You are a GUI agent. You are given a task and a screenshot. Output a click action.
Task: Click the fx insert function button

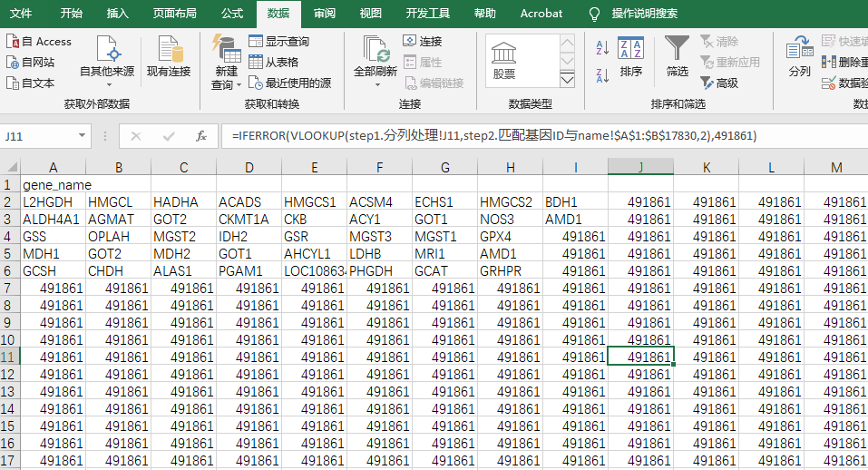(x=201, y=136)
